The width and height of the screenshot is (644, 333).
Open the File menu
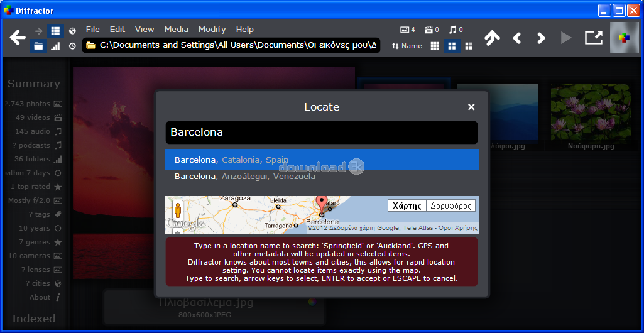[x=92, y=29]
